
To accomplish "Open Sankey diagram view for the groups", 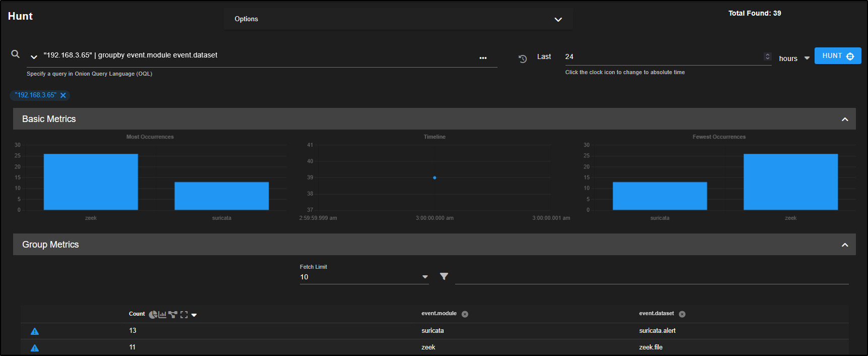I will point(173,315).
